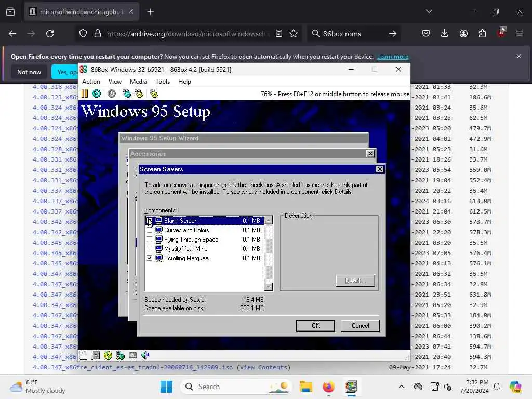This screenshot has width=532, height=399.
Task: Select the Flying Through Space row label
Action: [x=191, y=239]
